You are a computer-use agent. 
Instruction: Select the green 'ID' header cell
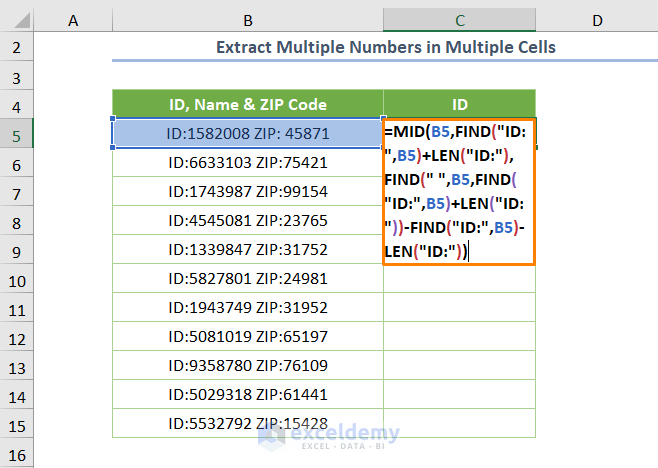pos(459,104)
